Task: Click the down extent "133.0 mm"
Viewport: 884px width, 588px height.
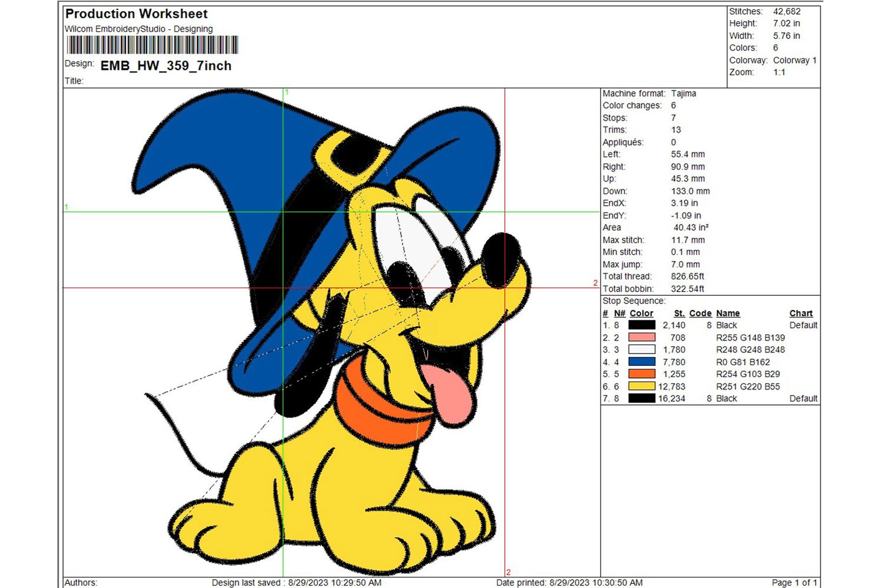Action: [691, 191]
